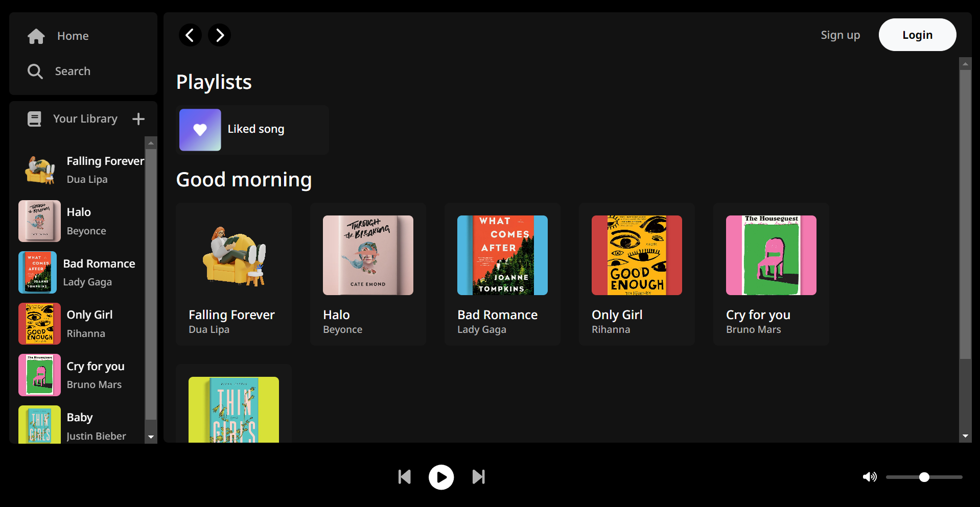Skip to previous track
Viewport: 980px width, 507px height.
[x=405, y=477]
